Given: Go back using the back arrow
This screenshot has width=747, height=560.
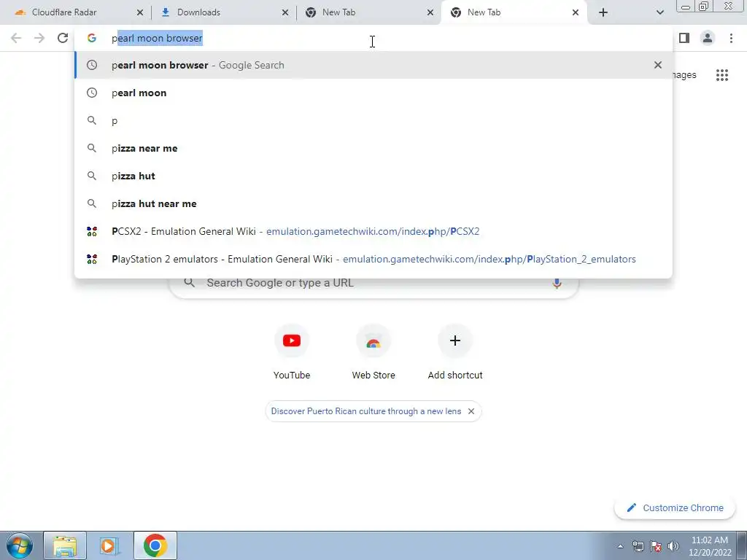Looking at the screenshot, I should point(16,38).
